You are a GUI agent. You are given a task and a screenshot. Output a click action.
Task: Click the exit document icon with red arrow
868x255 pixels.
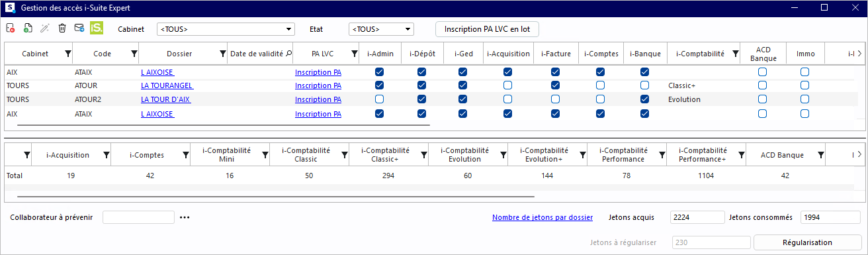coord(11,28)
